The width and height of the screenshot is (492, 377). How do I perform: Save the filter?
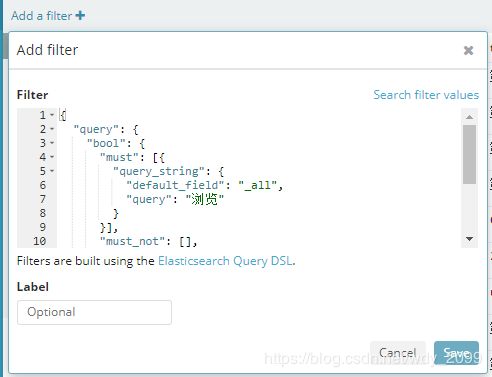point(456,353)
